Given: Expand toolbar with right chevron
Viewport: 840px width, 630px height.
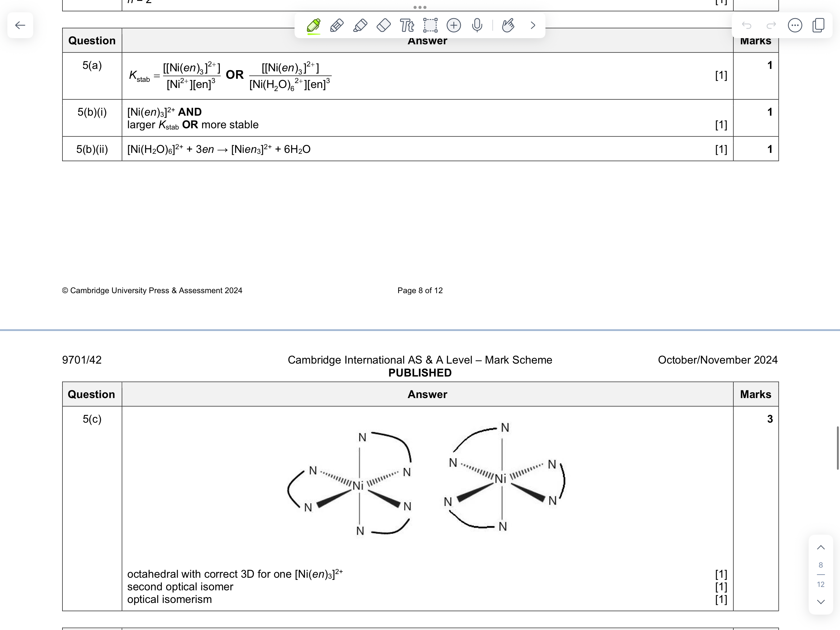Looking at the screenshot, I should click(533, 26).
